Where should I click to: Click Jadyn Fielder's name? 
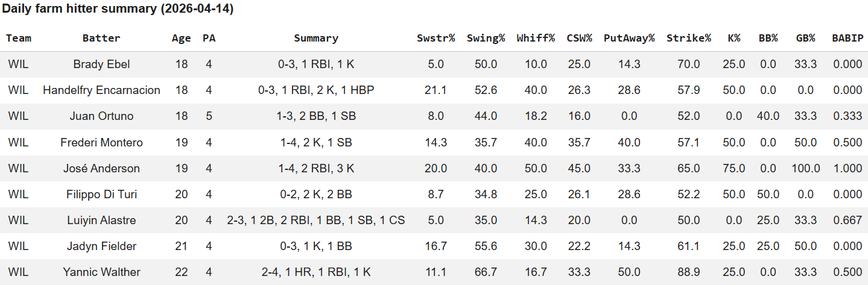101,246
